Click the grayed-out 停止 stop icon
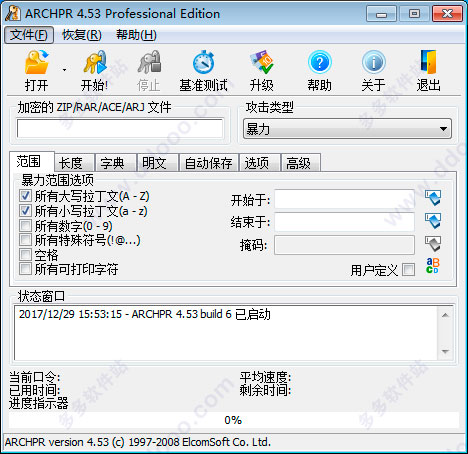Viewport: 468px width, 454px height. click(149, 62)
